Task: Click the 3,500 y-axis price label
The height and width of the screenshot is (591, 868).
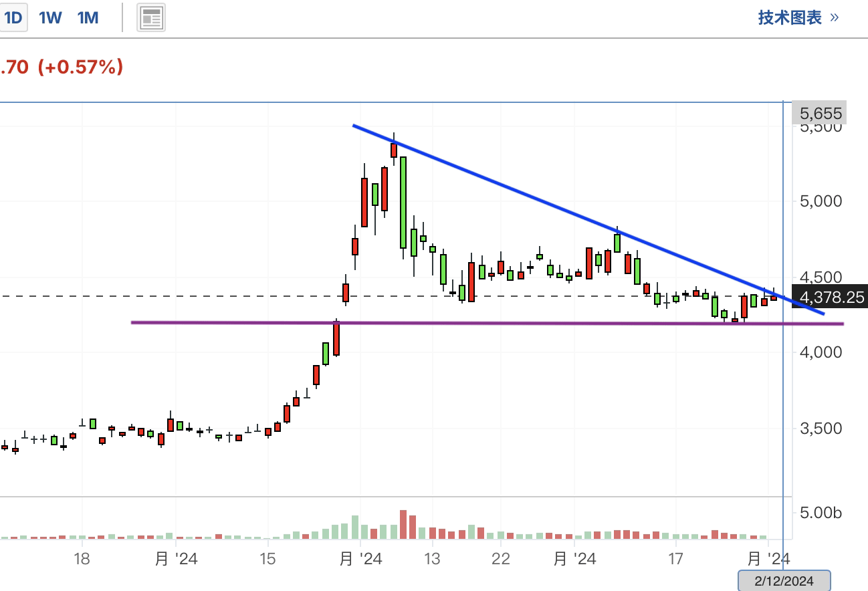Action: [x=822, y=429]
